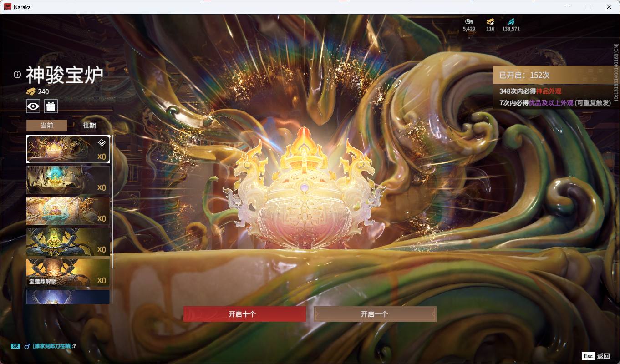This screenshot has width=620, height=364.
Task: Click the blue feather currency icon above 138,571
Action: point(511,21)
